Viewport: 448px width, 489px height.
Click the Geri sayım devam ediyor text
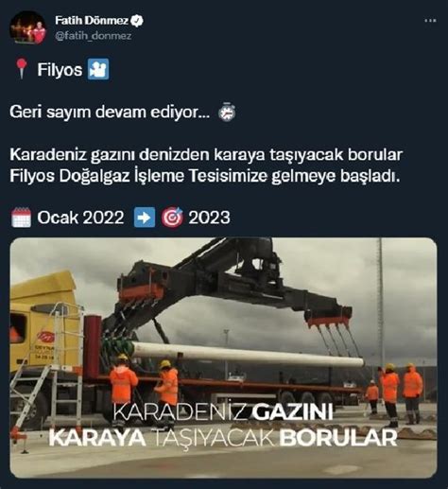click(110, 112)
